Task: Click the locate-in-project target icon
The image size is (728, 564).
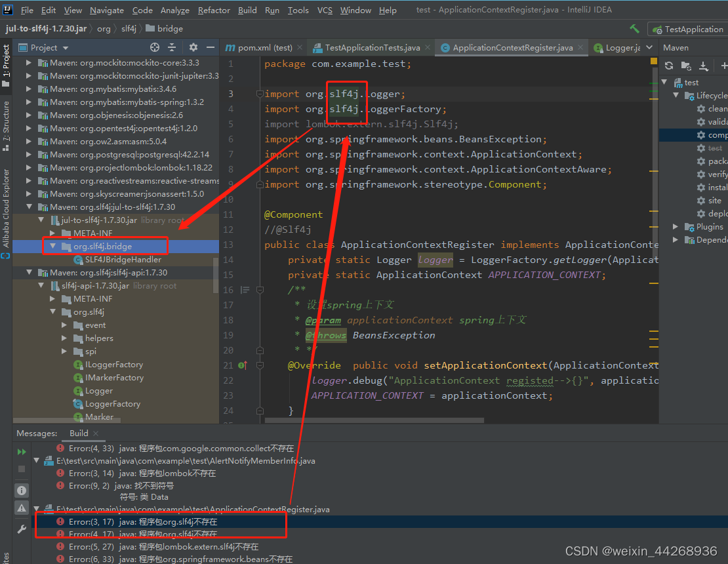Action: tap(155, 47)
